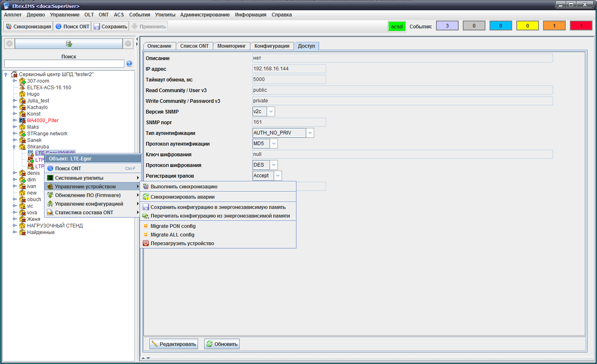Switch to the Мониторинг tab

click(231, 46)
